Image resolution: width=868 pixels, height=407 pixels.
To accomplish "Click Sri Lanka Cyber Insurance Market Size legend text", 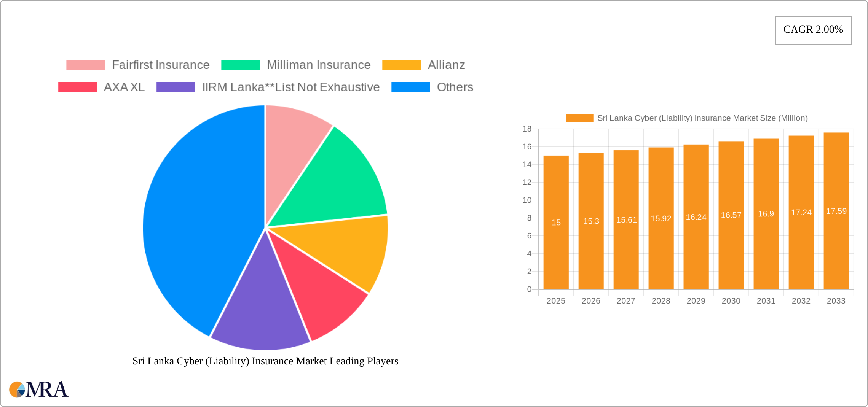I will [702, 118].
